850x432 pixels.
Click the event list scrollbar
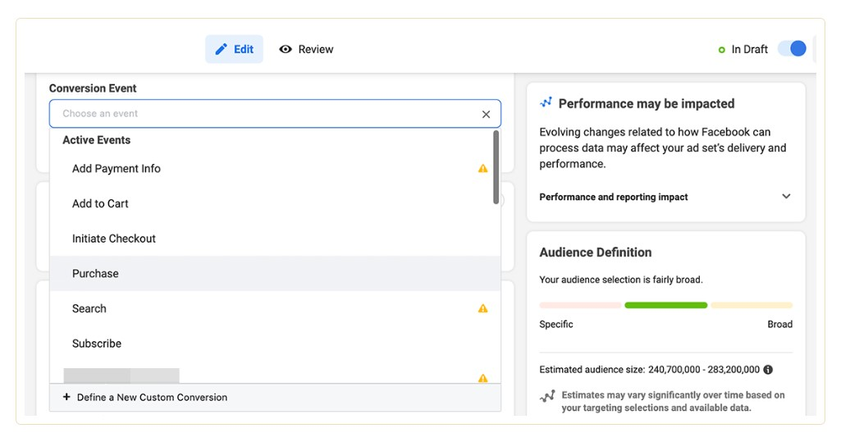(x=496, y=168)
